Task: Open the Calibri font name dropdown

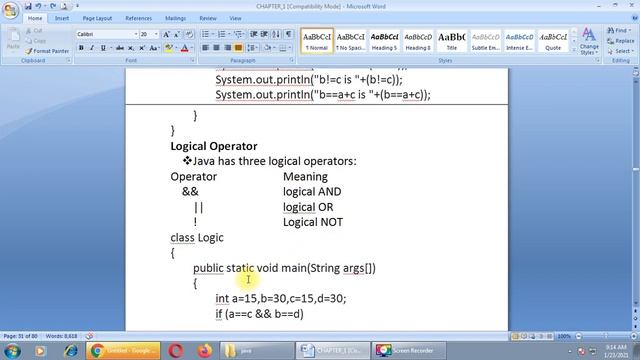Action: 136,34
